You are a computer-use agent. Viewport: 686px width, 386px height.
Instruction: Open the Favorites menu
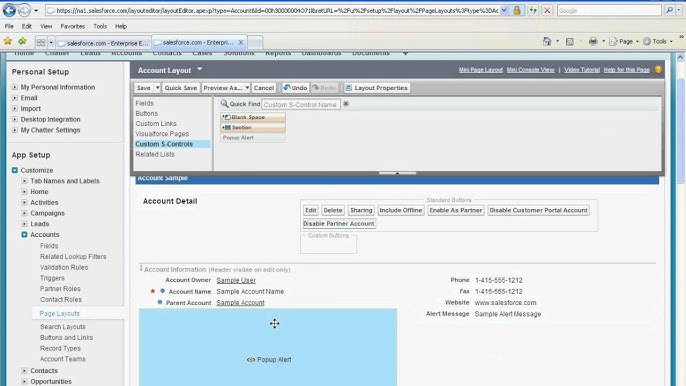(x=73, y=26)
